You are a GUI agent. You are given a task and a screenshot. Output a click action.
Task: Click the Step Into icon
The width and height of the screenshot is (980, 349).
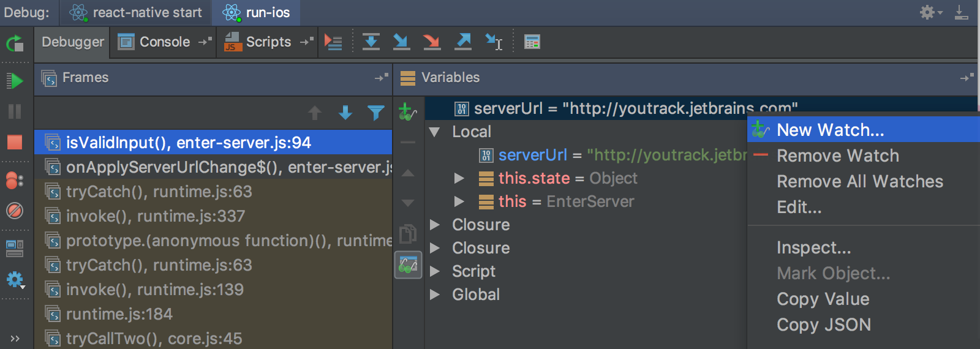click(x=401, y=42)
